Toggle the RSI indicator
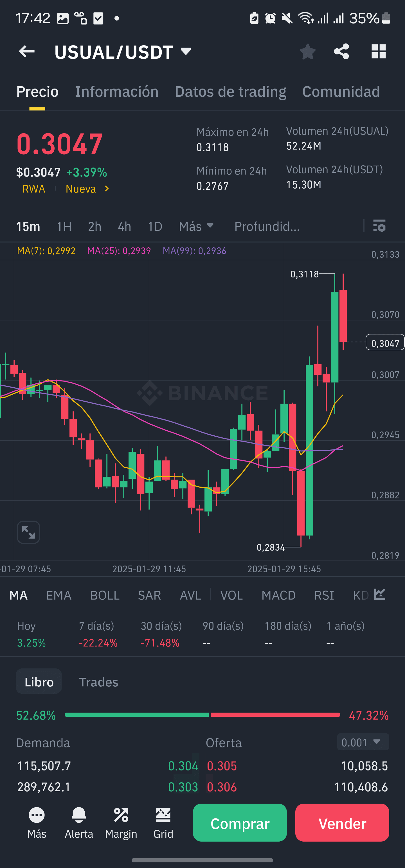Screen dimensions: 405x868 (x=324, y=595)
